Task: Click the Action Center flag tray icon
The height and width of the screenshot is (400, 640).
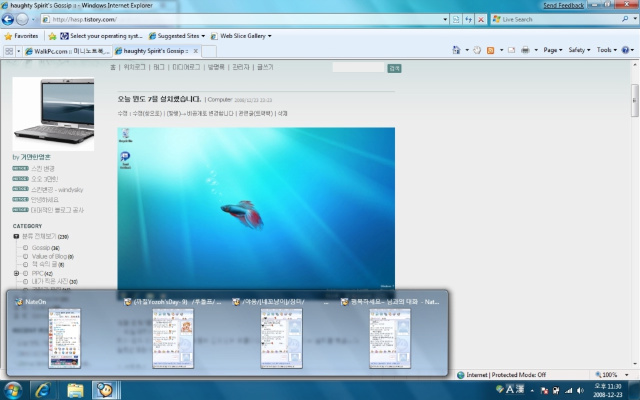Action: tap(544, 391)
